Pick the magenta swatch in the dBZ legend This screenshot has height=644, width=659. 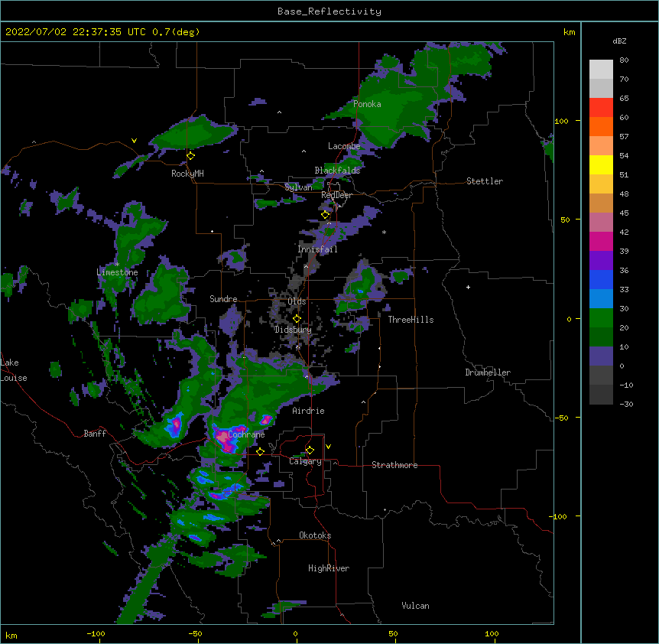point(601,241)
